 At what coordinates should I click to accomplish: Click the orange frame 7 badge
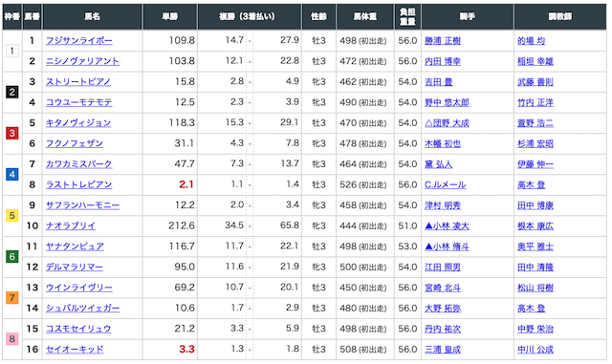[12, 298]
